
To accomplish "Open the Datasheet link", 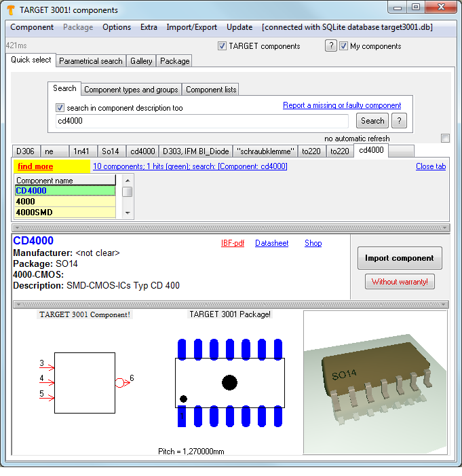I will point(271,243).
